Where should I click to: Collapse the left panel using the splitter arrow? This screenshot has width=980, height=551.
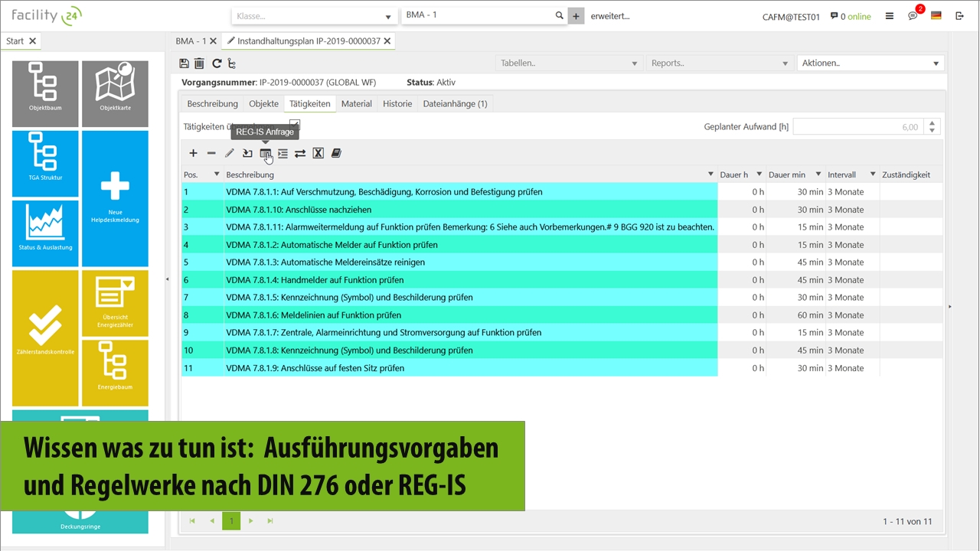pyautogui.click(x=168, y=279)
